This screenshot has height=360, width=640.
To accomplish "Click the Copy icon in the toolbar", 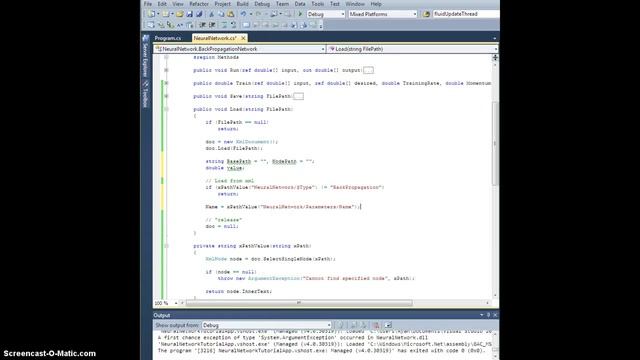I will (221, 14).
